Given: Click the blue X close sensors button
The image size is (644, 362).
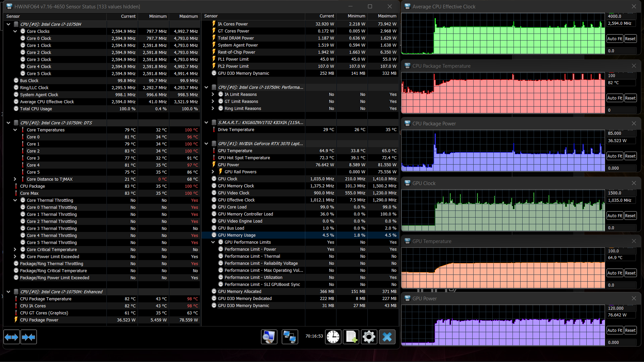Looking at the screenshot, I should [387, 337].
